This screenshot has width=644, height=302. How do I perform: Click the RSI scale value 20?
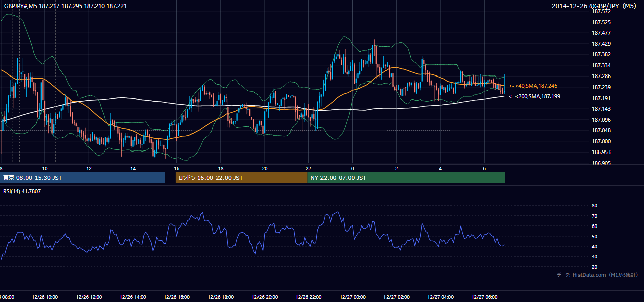click(595, 267)
